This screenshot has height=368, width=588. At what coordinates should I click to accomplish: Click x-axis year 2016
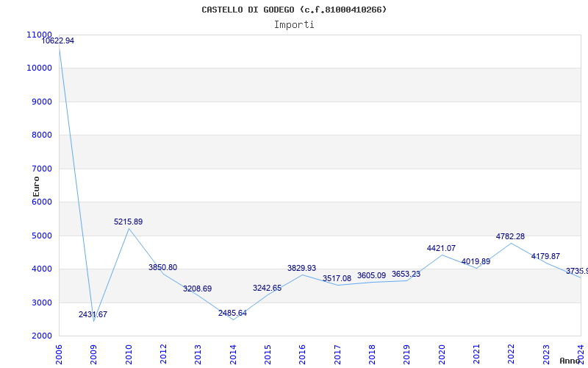click(302, 354)
